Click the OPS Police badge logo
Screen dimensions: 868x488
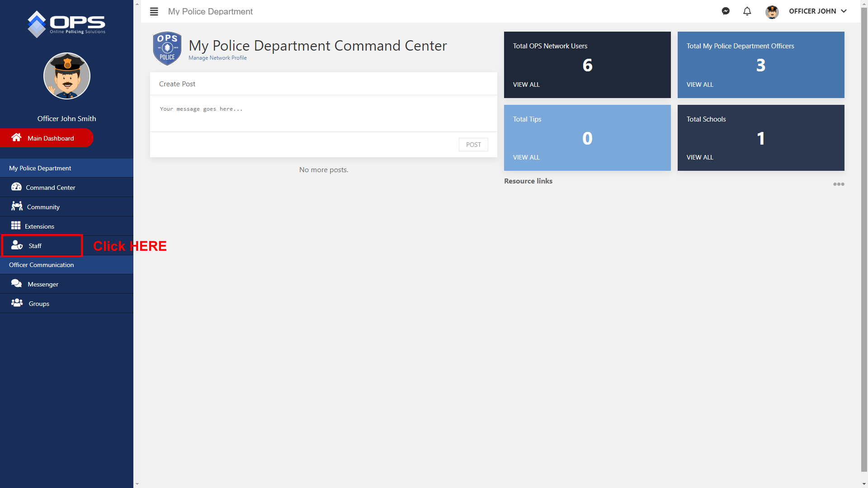click(167, 48)
